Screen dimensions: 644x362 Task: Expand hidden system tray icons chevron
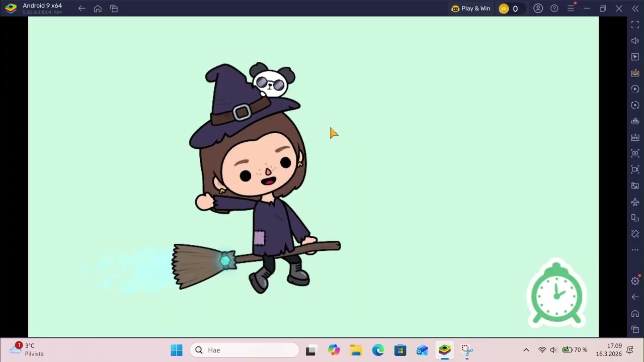(x=526, y=350)
